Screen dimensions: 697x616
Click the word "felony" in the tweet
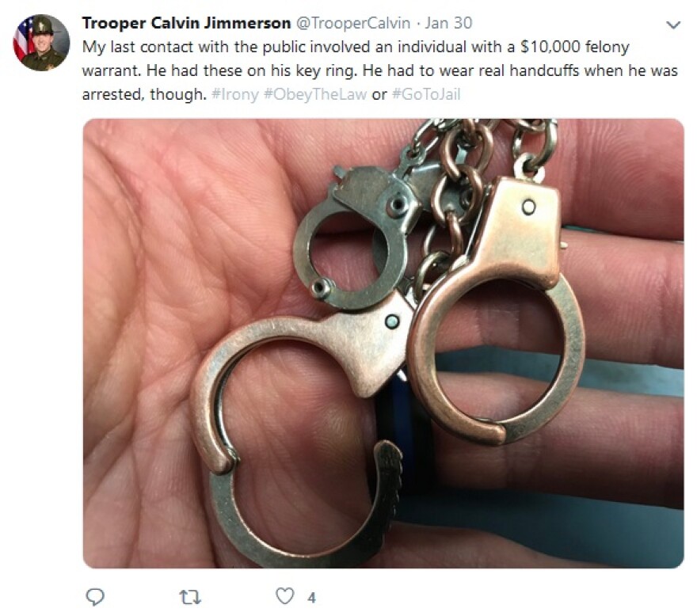[607, 48]
